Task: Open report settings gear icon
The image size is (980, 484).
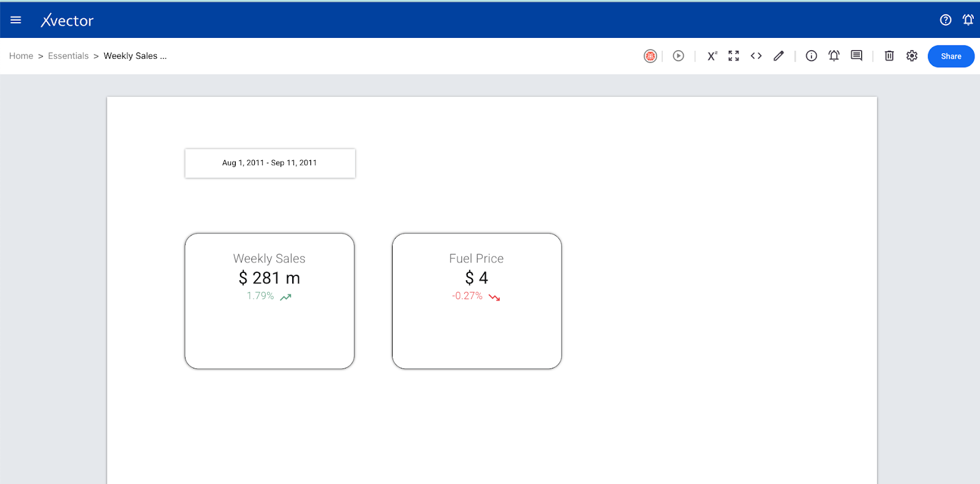Action: coord(912,56)
